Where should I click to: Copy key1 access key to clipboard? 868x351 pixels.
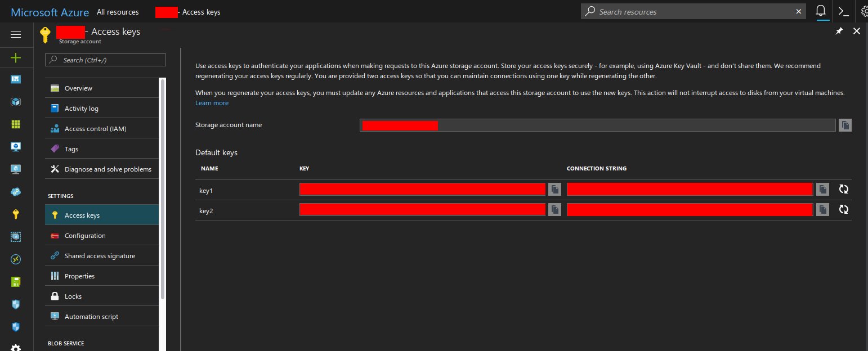(x=554, y=189)
